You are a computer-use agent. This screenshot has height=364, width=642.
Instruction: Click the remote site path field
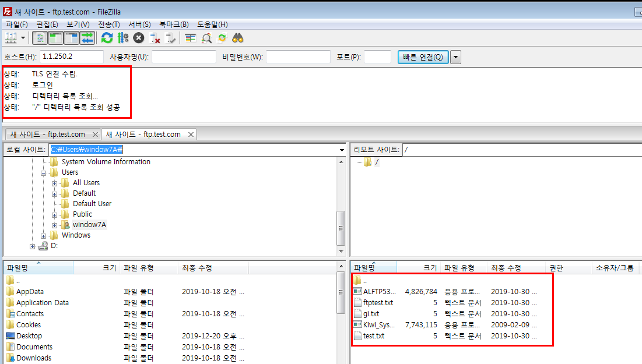tap(522, 150)
